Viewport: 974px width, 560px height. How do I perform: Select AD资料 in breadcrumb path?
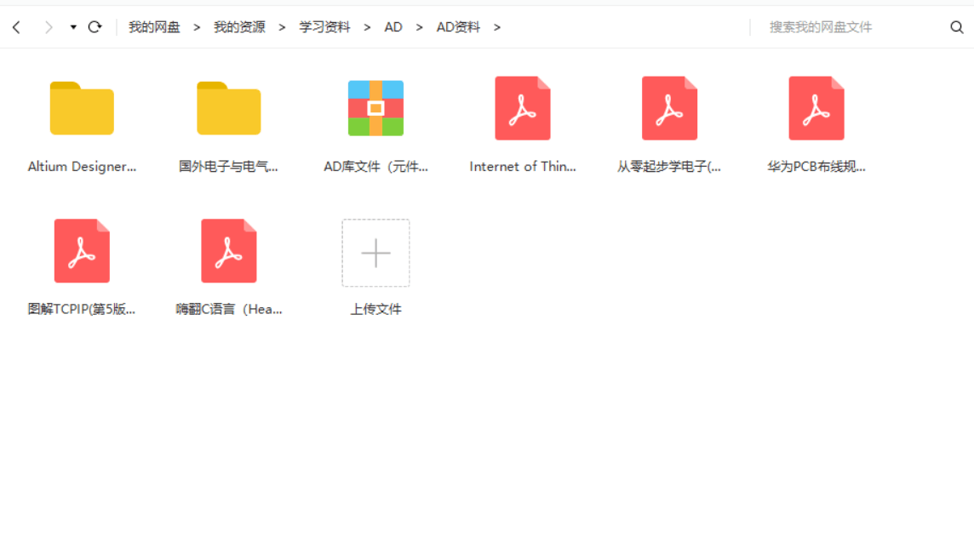[x=458, y=27]
